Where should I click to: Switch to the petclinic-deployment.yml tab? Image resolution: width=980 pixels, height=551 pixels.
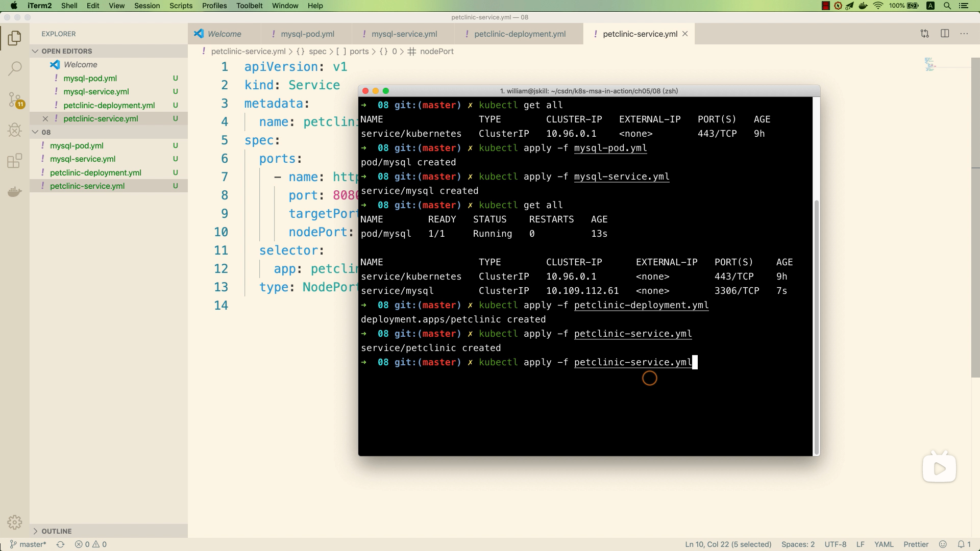519,34
